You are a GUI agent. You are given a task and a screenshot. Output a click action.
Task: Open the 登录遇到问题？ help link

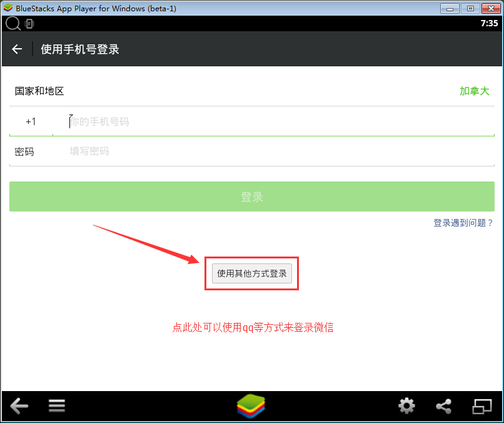(x=463, y=223)
